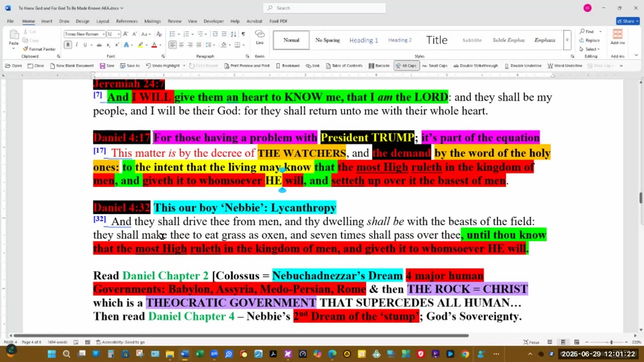Insert a Link from the ribbon
Image resolution: width=644 pixels, height=362 pixels.
click(x=260, y=37)
